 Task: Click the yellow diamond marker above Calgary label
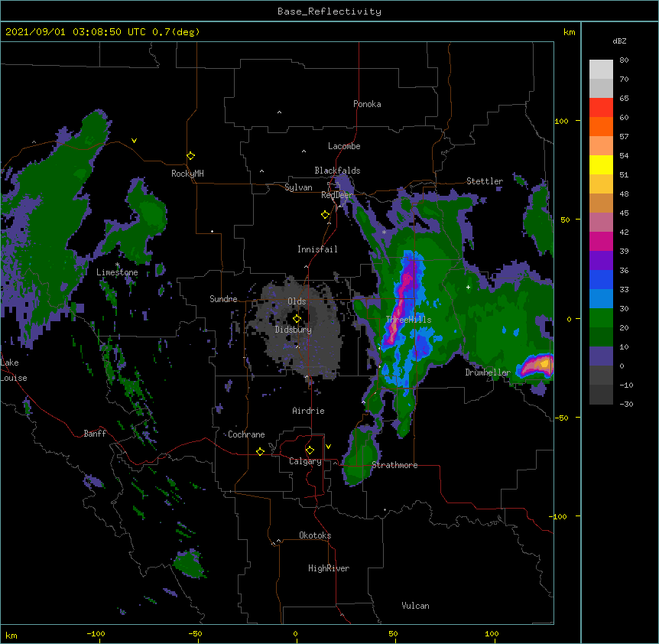tap(310, 450)
